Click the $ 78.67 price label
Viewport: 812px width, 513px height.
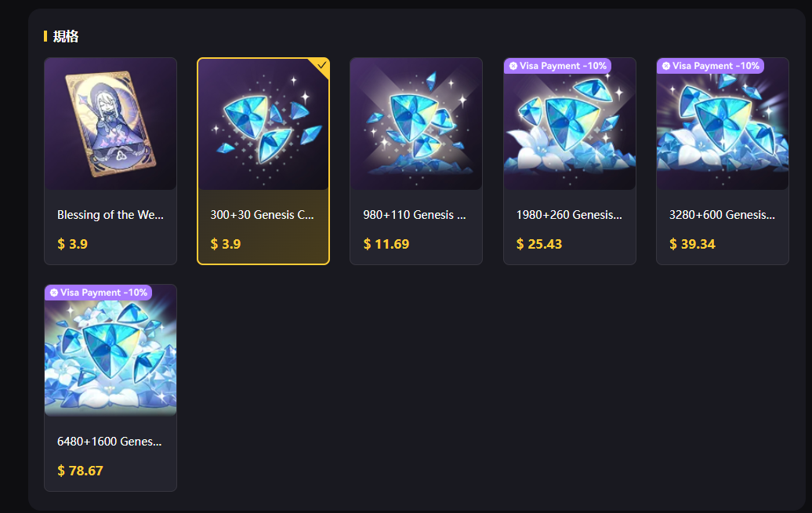(80, 471)
